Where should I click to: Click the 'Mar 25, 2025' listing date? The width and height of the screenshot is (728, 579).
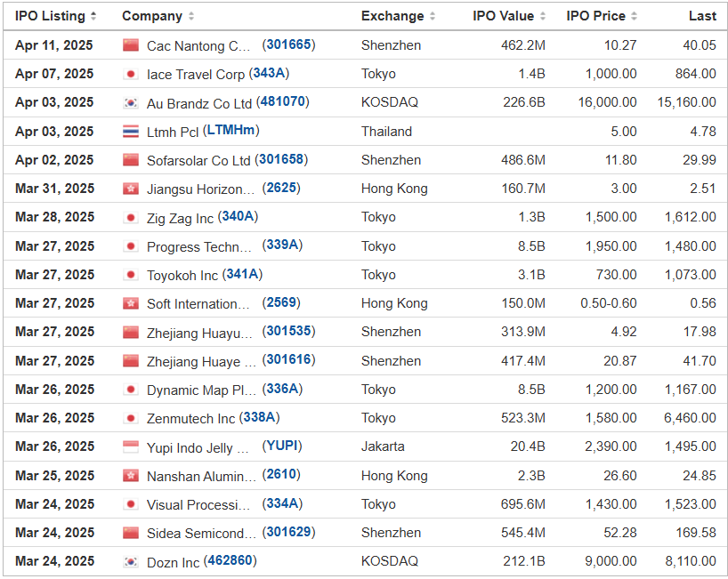click(55, 476)
